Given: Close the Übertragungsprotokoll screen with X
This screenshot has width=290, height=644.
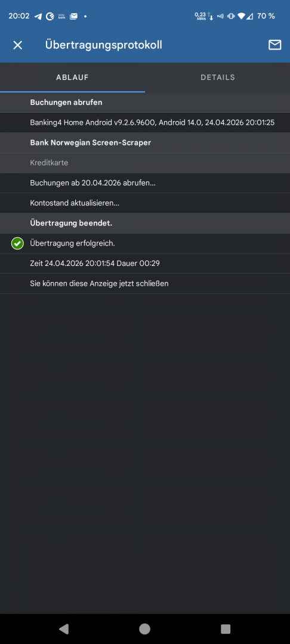Looking at the screenshot, I should click(x=18, y=45).
